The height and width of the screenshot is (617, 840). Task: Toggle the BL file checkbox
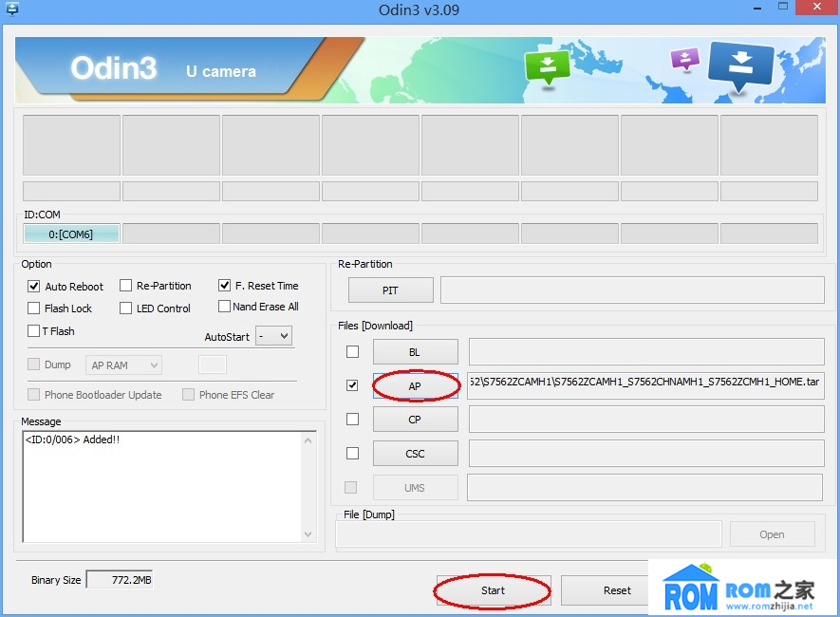click(x=352, y=352)
